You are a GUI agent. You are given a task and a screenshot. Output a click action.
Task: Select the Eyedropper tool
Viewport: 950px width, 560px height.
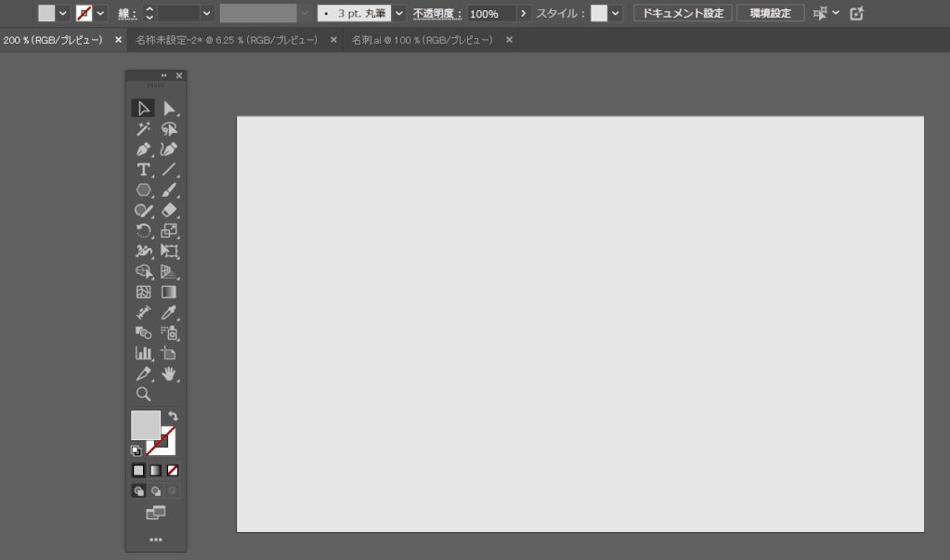click(x=169, y=313)
